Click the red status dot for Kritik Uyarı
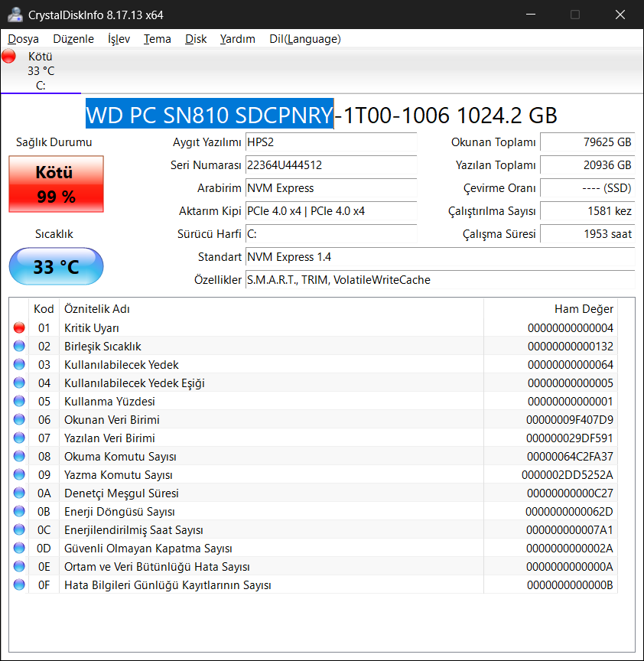Viewport: 644px width, 661px height. point(19,327)
